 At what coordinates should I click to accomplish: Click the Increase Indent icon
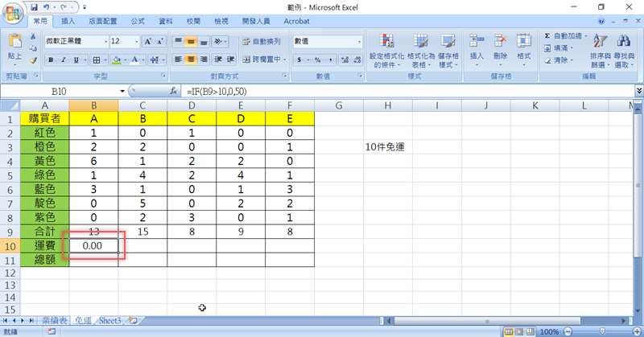[x=231, y=60]
